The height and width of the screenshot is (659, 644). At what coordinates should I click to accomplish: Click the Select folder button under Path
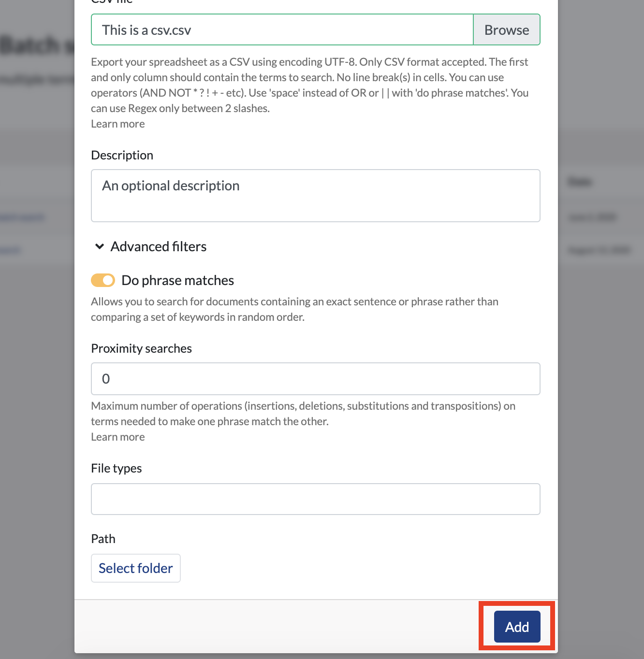tap(136, 568)
